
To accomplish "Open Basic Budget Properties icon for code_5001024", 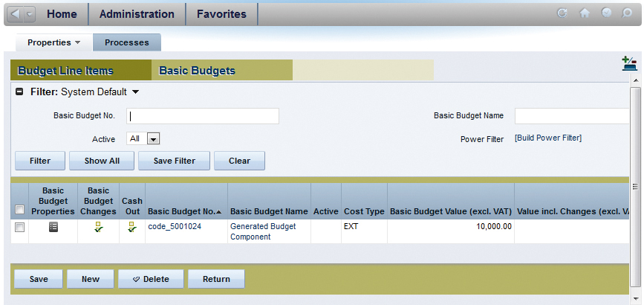I will [53, 228].
